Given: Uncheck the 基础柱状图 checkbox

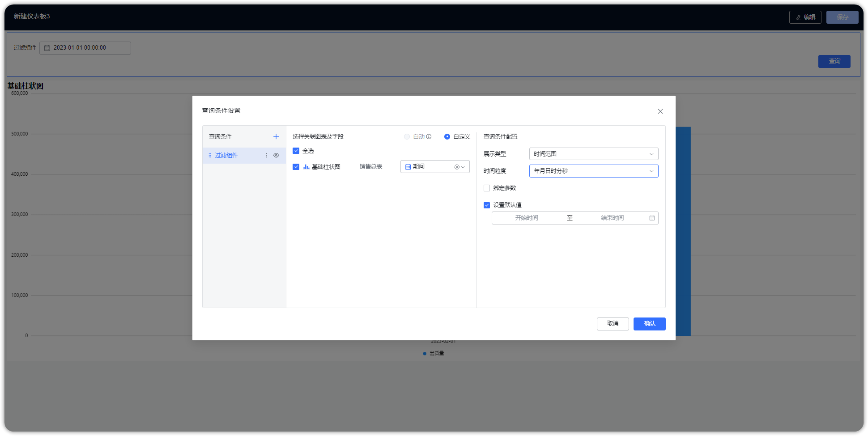Looking at the screenshot, I should pyautogui.click(x=296, y=167).
